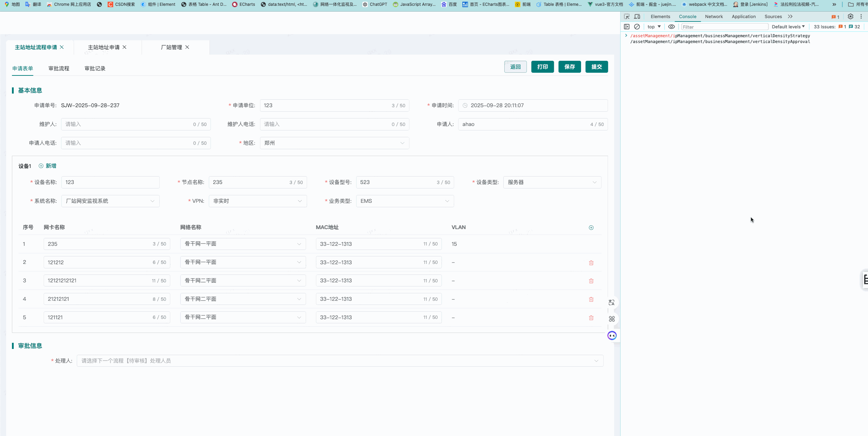Open the floating grid apps menu icon
This screenshot has width=868, height=436.
tap(611, 319)
